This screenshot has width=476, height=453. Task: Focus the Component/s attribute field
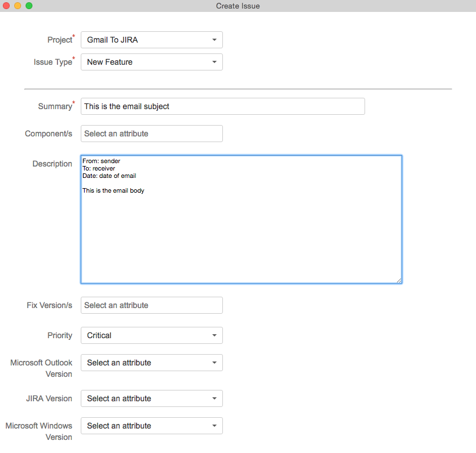(x=151, y=134)
